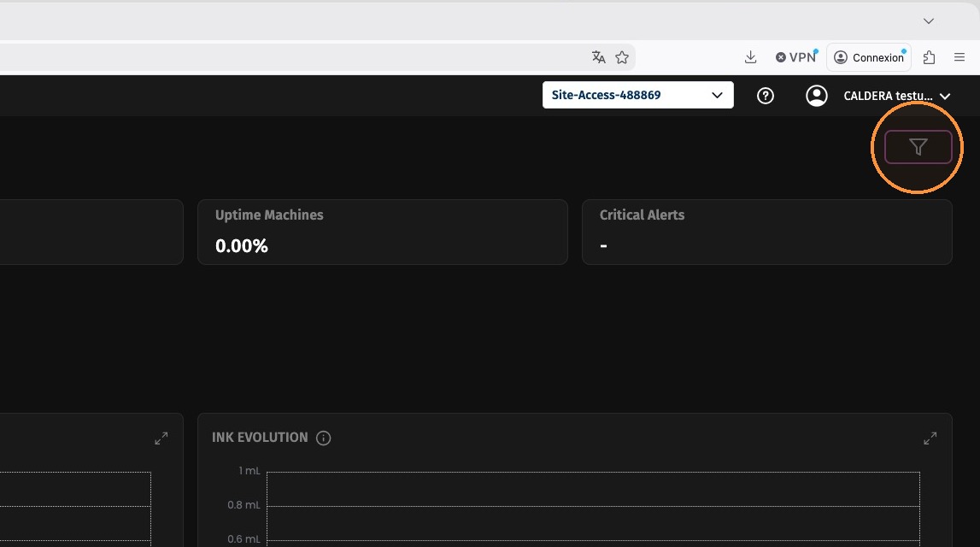Click the help question mark icon
Image resolution: width=980 pixels, height=547 pixels.
(x=765, y=96)
